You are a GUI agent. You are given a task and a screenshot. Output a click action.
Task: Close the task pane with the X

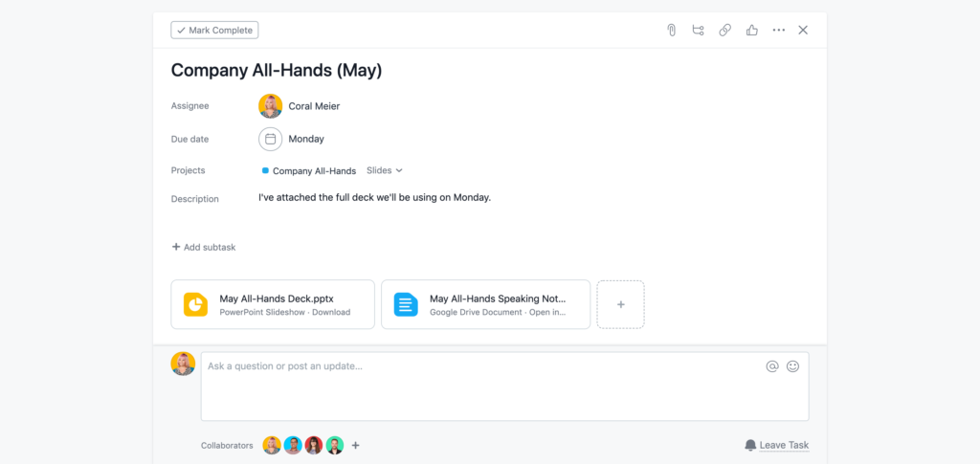pos(803,30)
